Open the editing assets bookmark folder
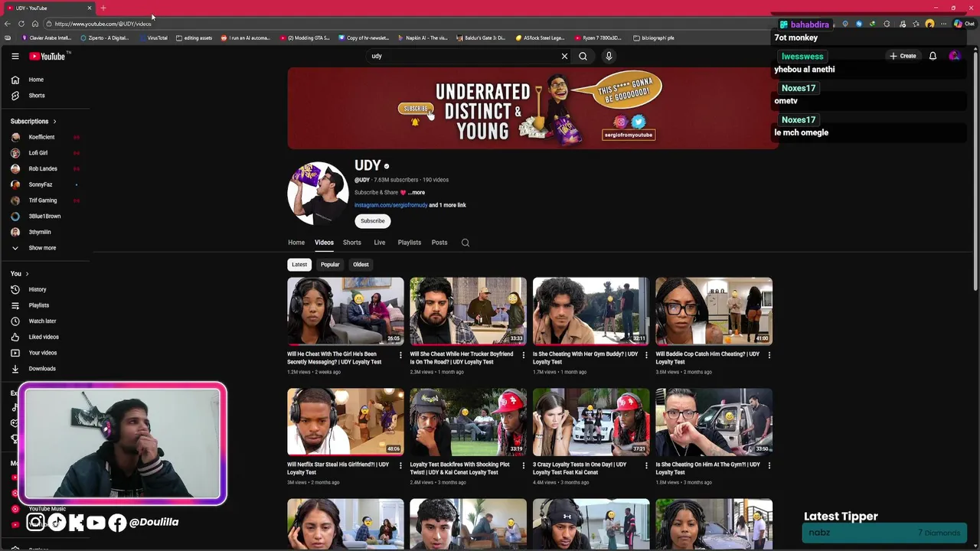Screen dimensions: 980x551 [194, 37]
